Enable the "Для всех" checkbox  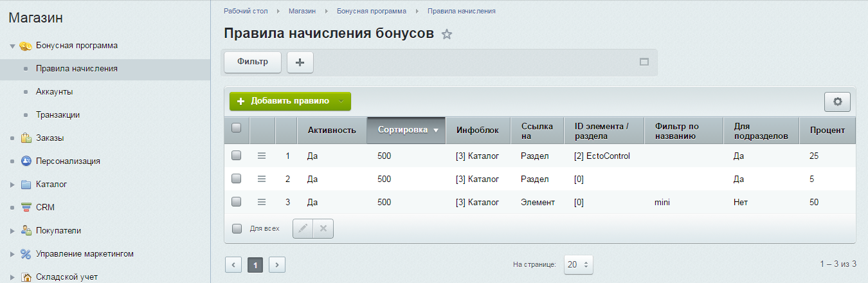(x=237, y=228)
